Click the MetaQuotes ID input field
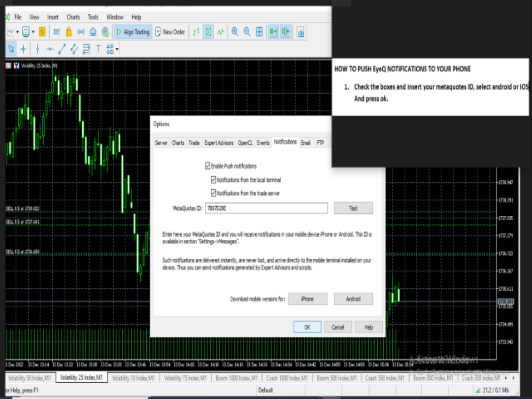Image resolution: width=532 pixels, height=399 pixels. [266, 208]
